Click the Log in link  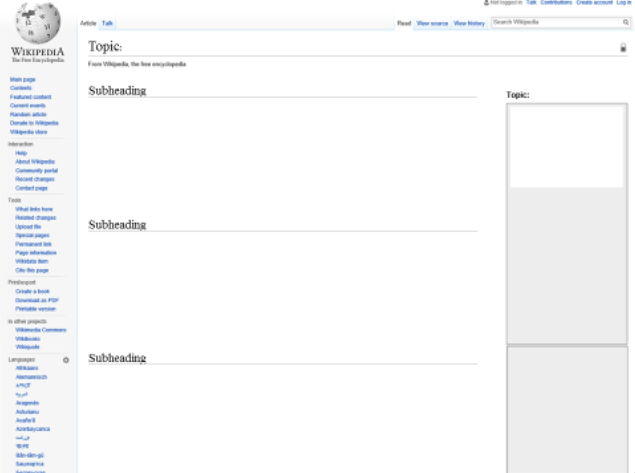(624, 2)
